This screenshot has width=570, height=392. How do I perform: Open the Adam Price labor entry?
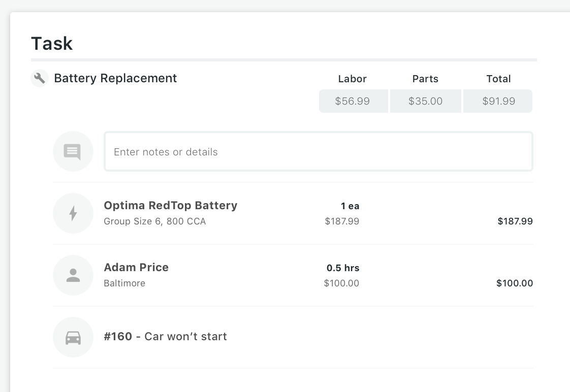point(136,267)
